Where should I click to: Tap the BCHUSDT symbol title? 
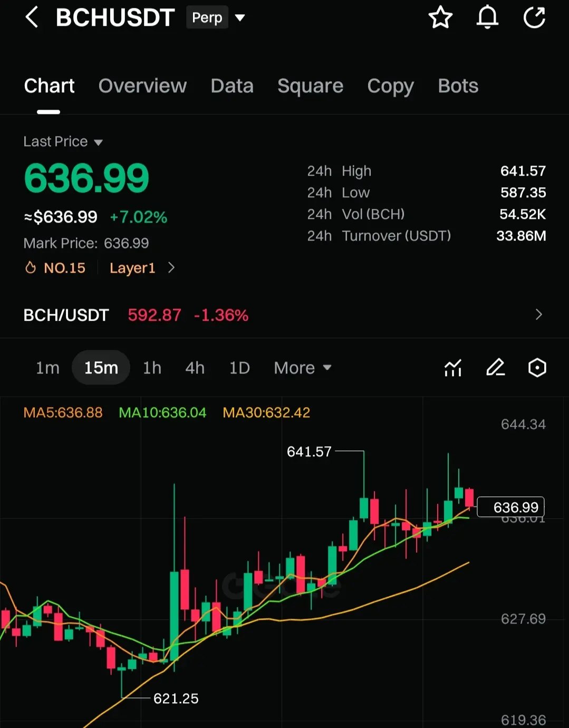pyautogui.click(x=115, y=17)
